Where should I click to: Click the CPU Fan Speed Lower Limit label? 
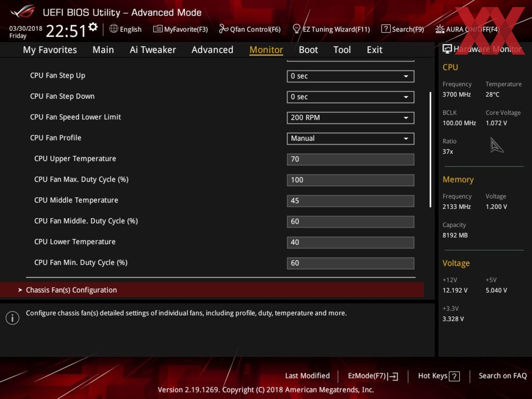(x=75, y=117)
